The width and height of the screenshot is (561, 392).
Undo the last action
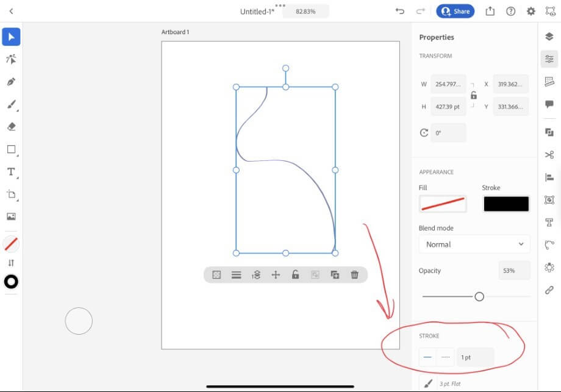click(399, 11)
